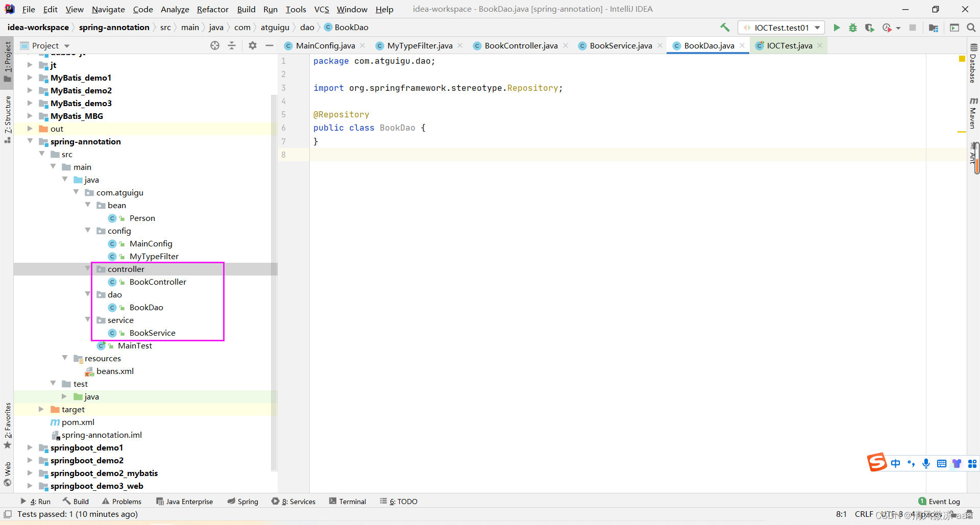Select beans.xml in resources
Screen dimensions: 980x525
(115, 371)
